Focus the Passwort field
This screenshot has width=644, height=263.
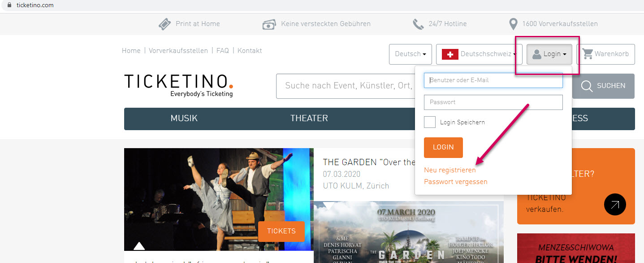(x=493, y=102)
